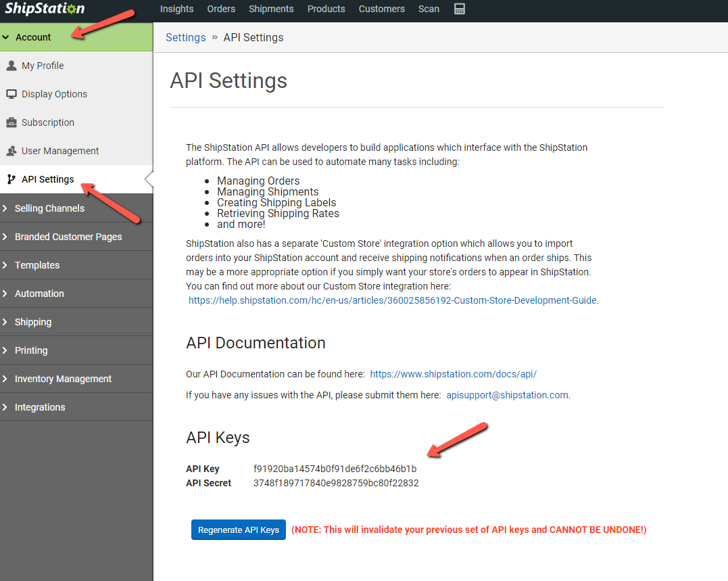Click the API Settings branch icon
This screenshot has height=581, width=728.
11,179
